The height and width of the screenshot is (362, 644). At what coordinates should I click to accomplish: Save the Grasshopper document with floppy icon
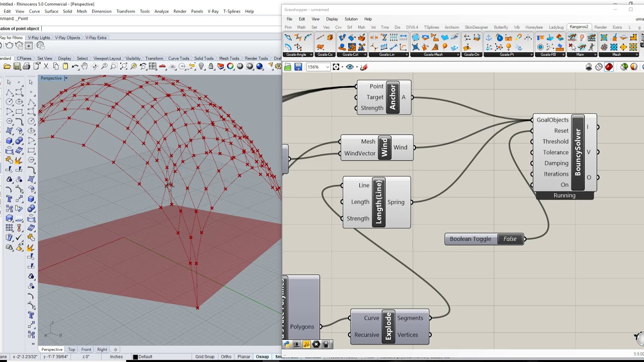point(298,67)
